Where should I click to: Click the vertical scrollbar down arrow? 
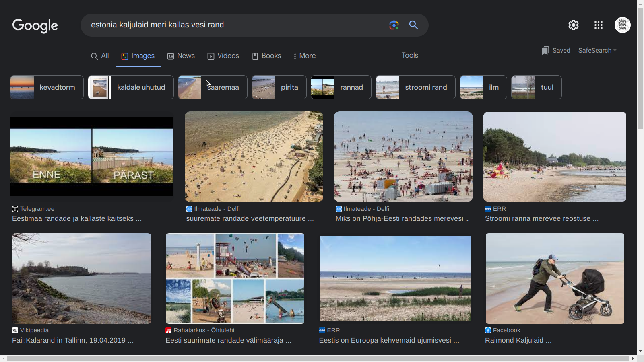pos(640,351)
